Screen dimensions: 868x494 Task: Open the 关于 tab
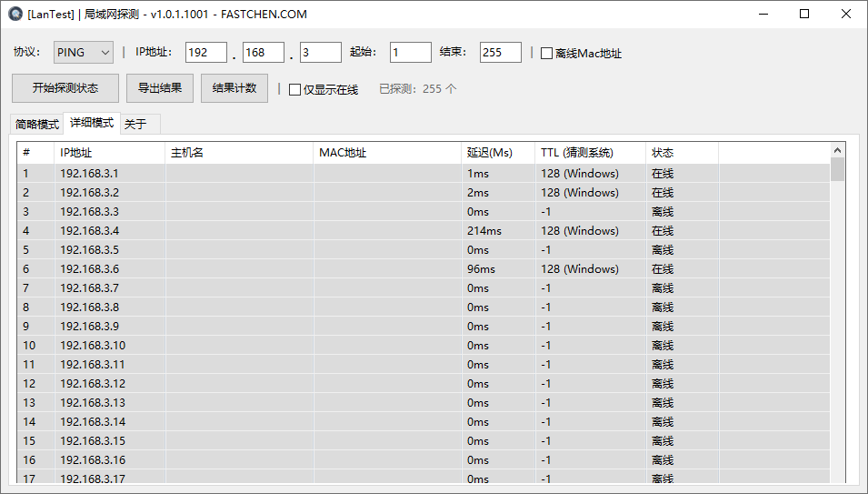point(135,125)
